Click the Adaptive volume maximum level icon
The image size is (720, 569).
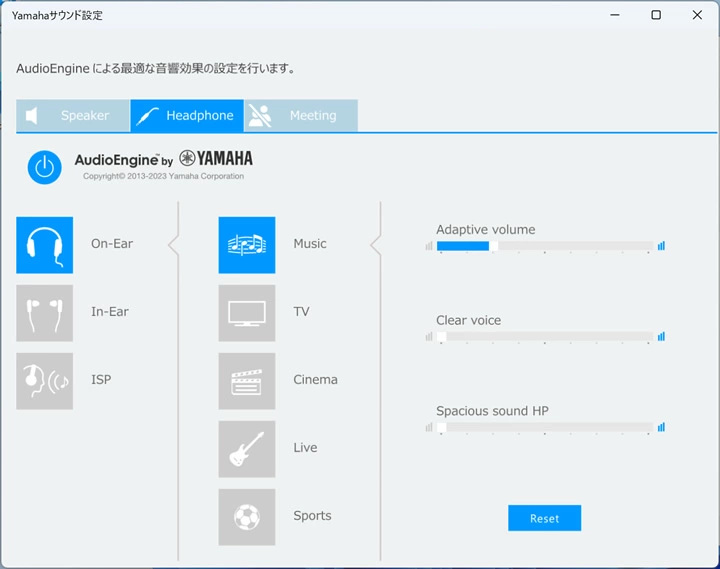tap(661, 246)
